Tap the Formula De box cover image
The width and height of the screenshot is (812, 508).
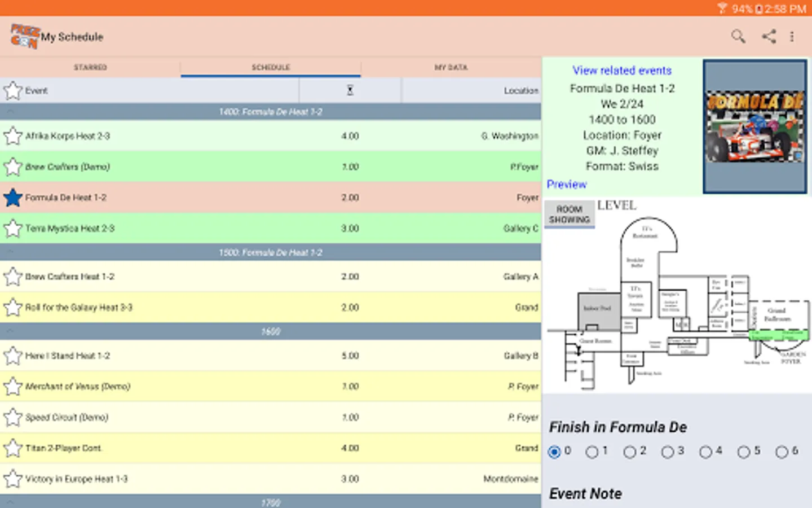pyautogui.click(x=755, y=126)
